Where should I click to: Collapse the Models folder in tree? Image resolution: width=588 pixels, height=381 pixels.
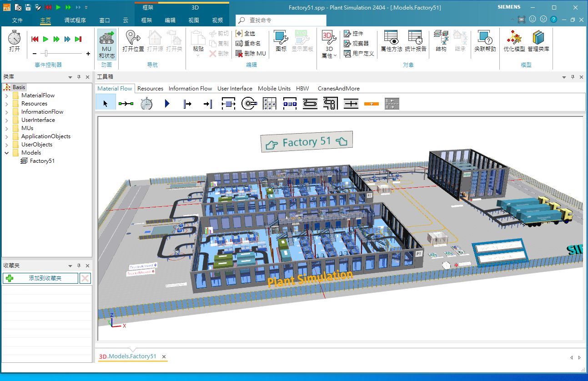coord(6,153)
